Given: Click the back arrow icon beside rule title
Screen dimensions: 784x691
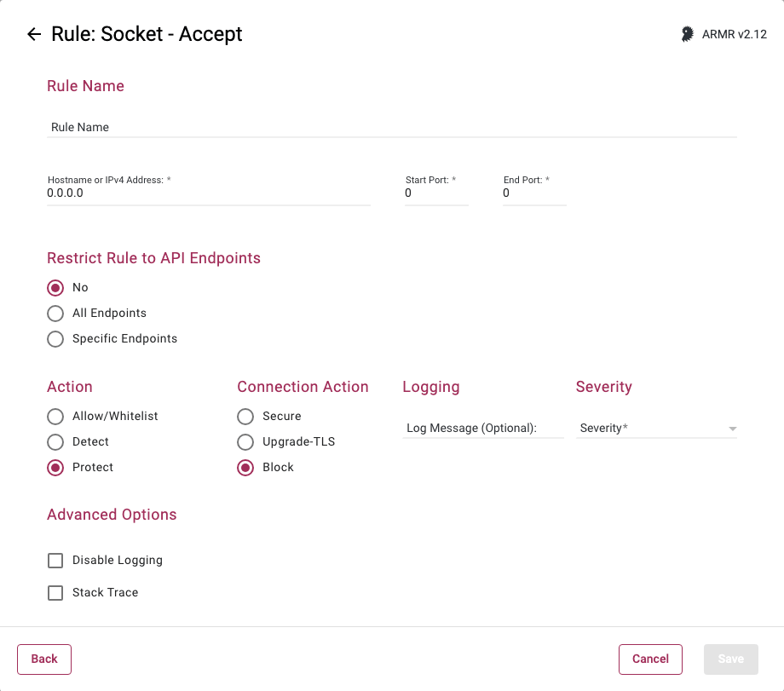Looking at the screenshot, I should (x=34, y=34).
